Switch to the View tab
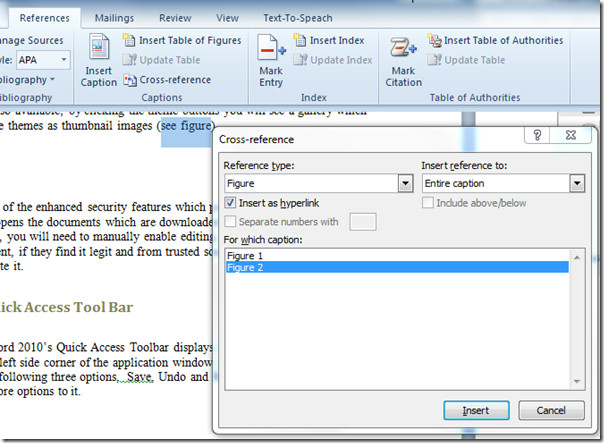604x443 pixels. 227,18
